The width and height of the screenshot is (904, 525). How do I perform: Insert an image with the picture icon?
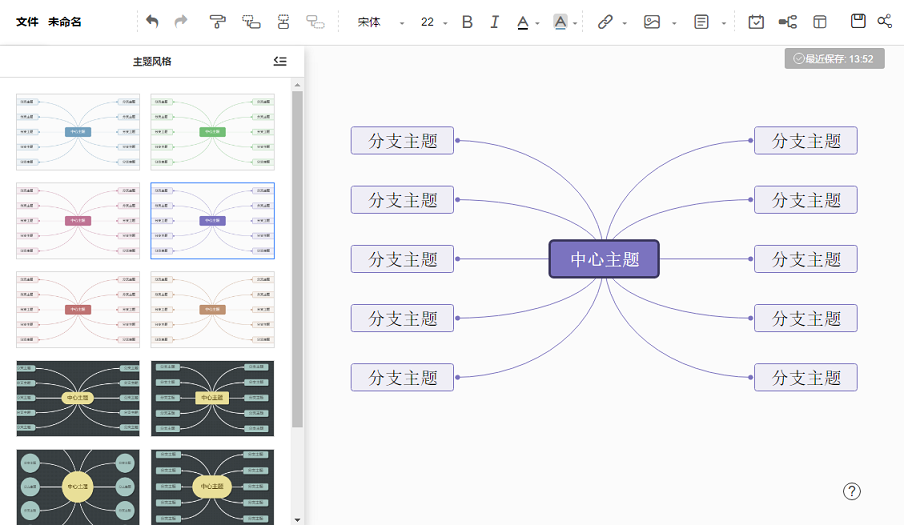(651, 22)
